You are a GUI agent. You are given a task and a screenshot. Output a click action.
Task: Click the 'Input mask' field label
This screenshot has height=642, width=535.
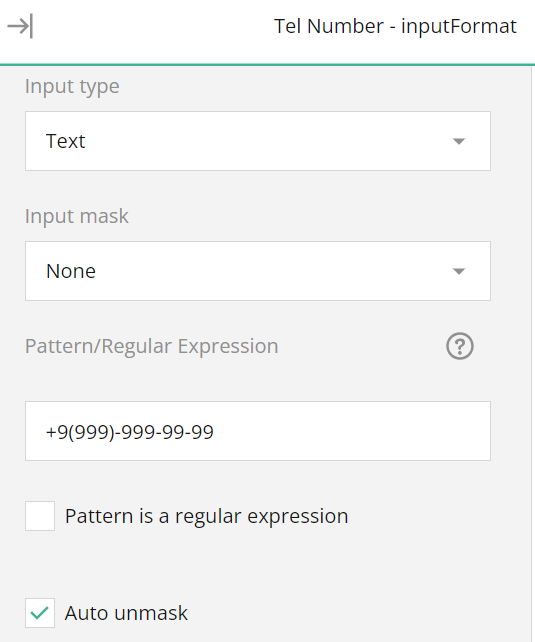coord(77,216)
